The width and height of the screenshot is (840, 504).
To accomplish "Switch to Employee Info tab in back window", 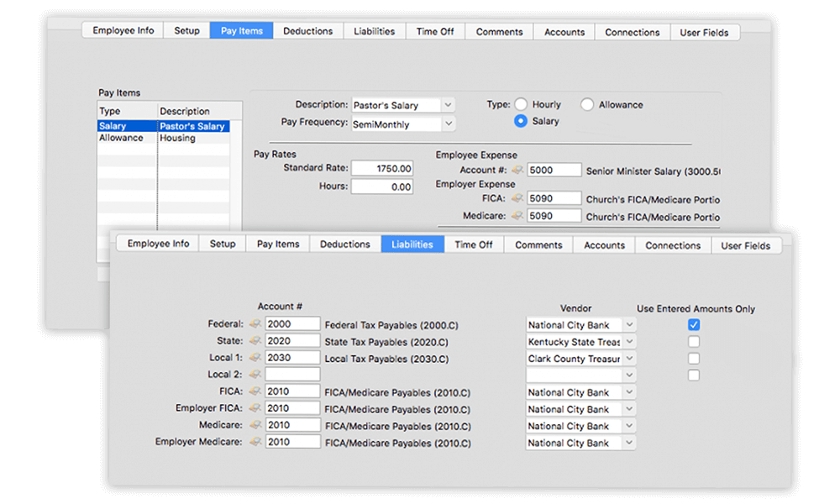I will tap(123, 30).
